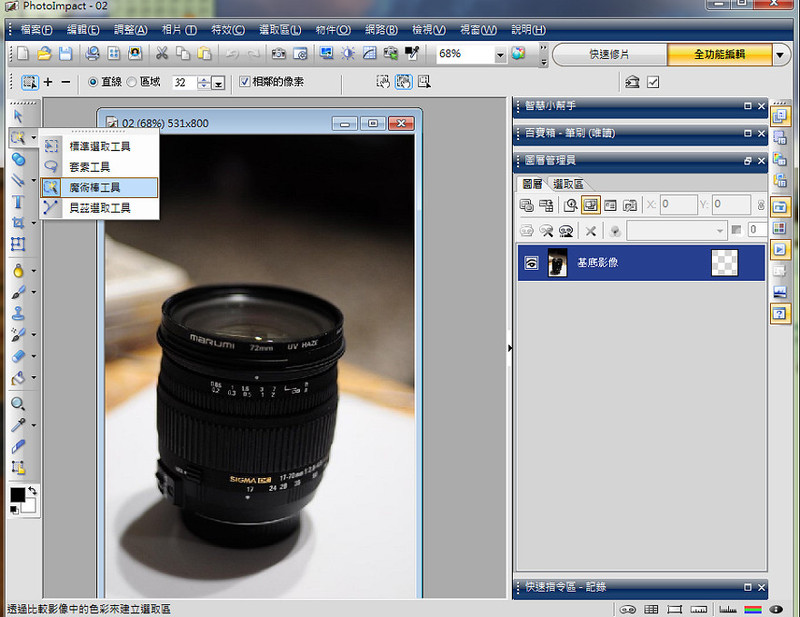Viewport: 800px width, 617px height.
Task: Open the zoom 68% dropdown
Action: [x=500, y=54]
